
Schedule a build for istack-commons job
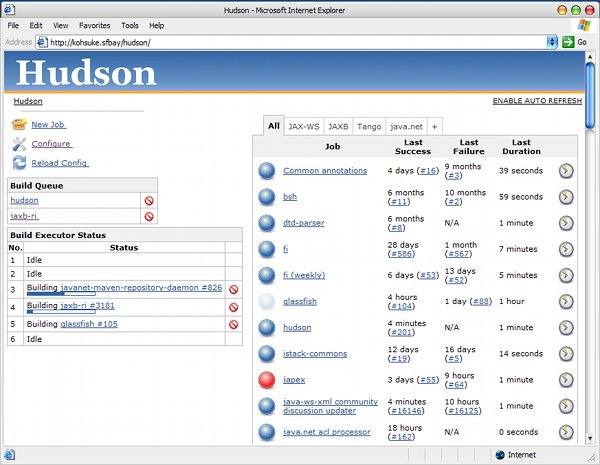click(566, 354)
